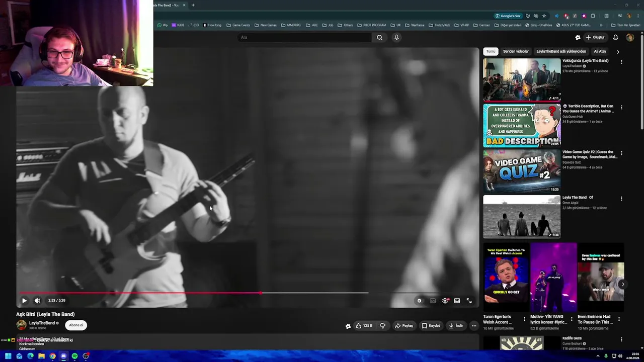Subscribe with Abone ol button
This screenshot has height=362, width=644.
pyautogui.click(x=76, y=325)
